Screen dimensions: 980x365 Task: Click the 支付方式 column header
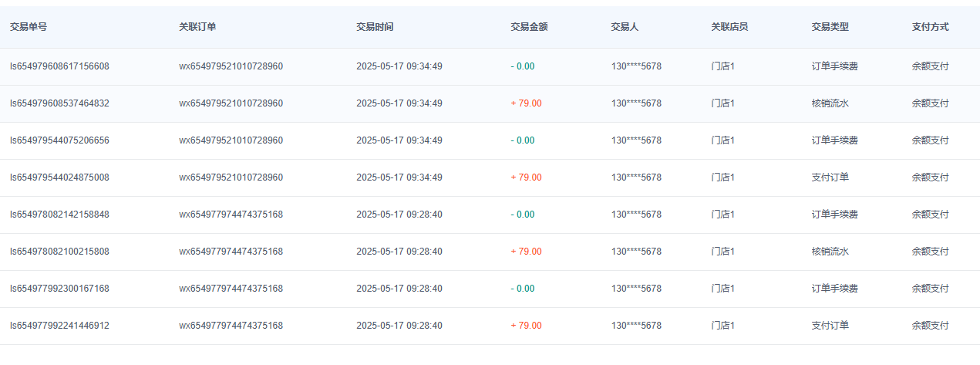[930, 27]
